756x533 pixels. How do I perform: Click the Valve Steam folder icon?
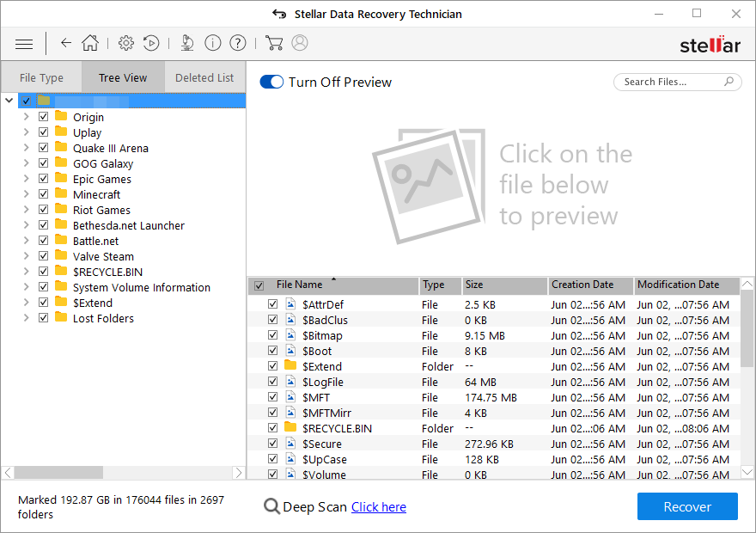pyautogui.click(x=61, y=255)
